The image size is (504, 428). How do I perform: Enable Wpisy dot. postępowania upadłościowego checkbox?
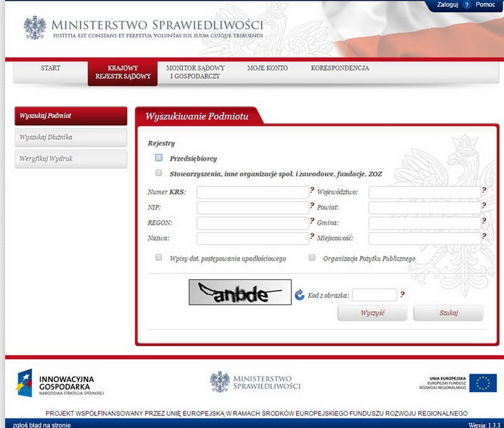coord(158,257)
